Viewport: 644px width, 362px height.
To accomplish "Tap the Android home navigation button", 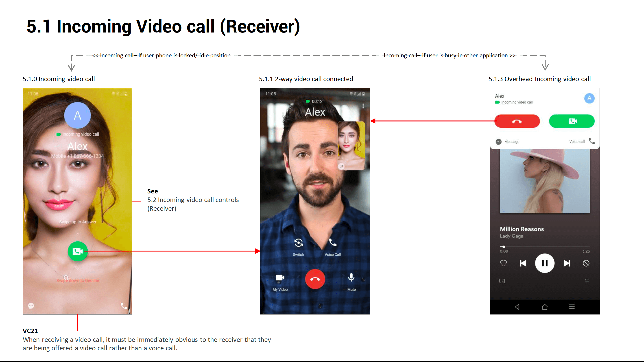I will point(544,307).
